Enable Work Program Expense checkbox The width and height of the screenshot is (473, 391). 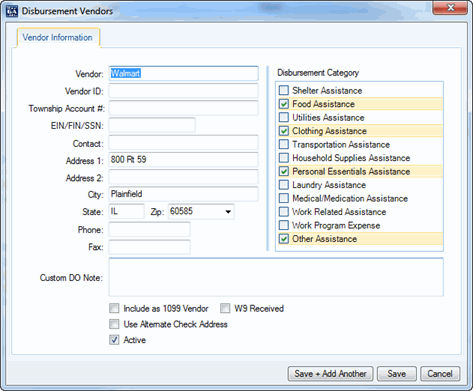[x=284, y=225]
